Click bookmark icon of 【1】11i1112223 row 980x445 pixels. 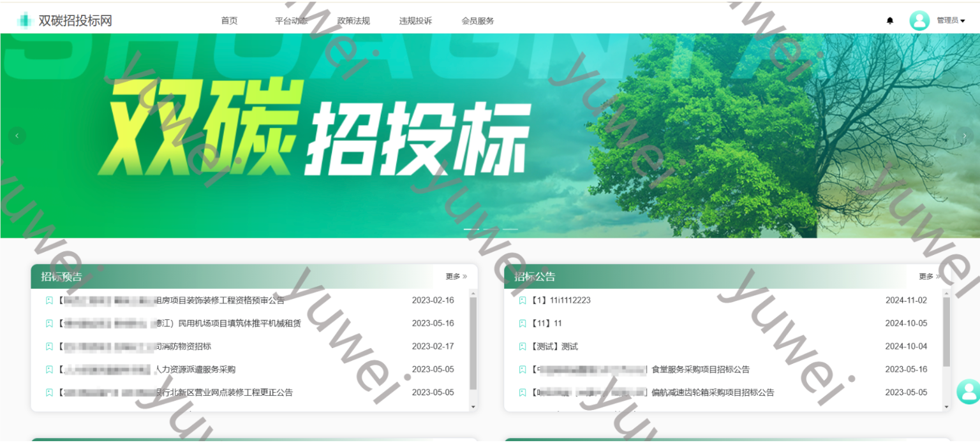(523, 300)
